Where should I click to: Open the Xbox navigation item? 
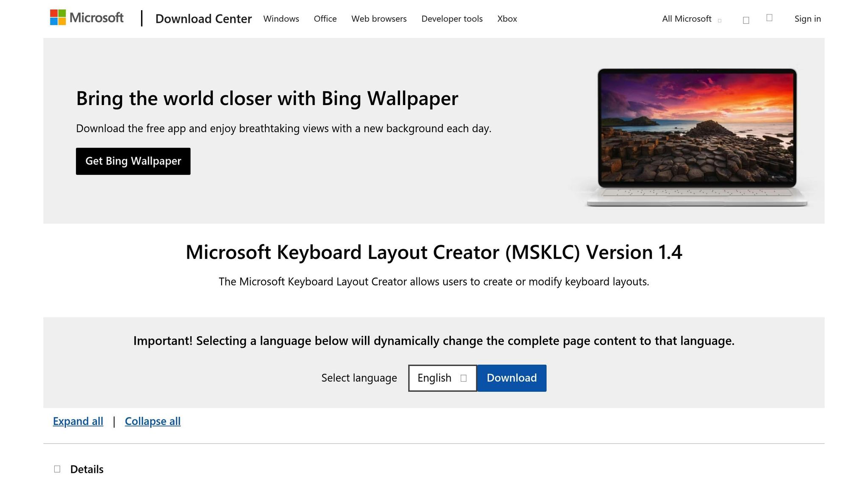(507, 19)
